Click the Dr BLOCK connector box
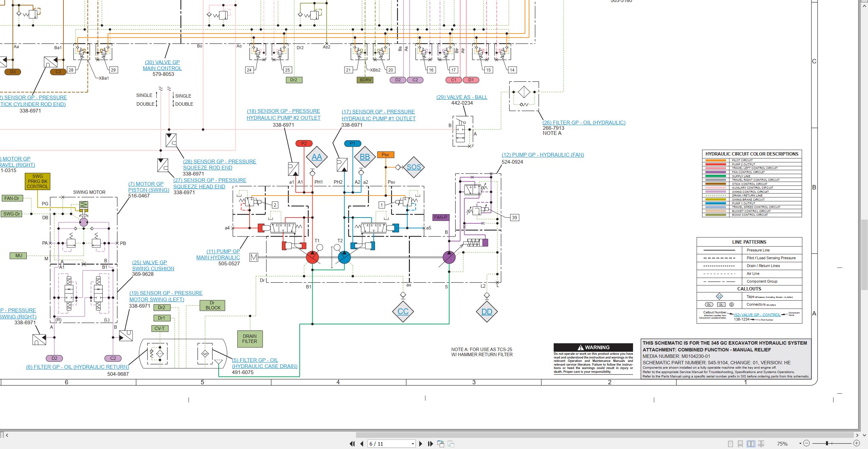The width and height of the screenshot is (868, 449). [x=213, y=305]
